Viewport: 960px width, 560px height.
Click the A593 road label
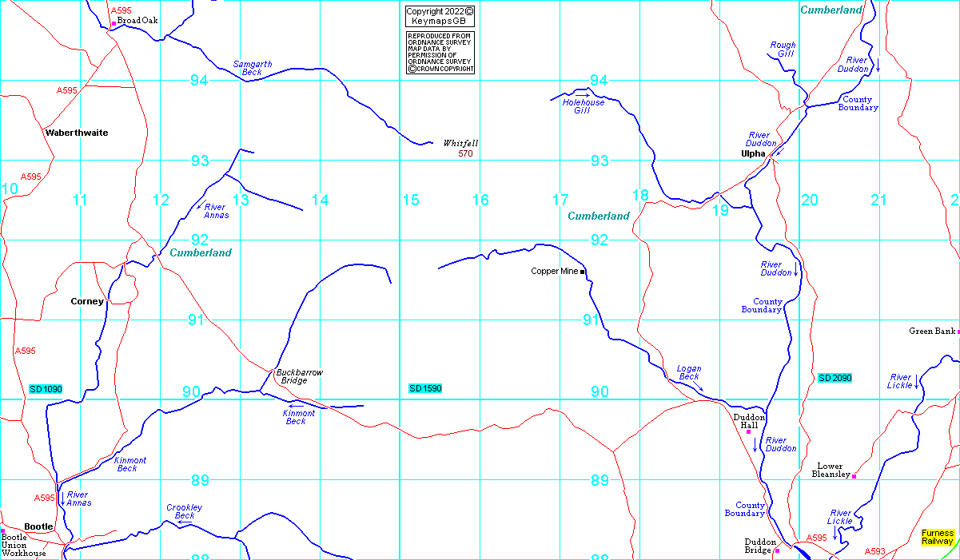point(875,551)
